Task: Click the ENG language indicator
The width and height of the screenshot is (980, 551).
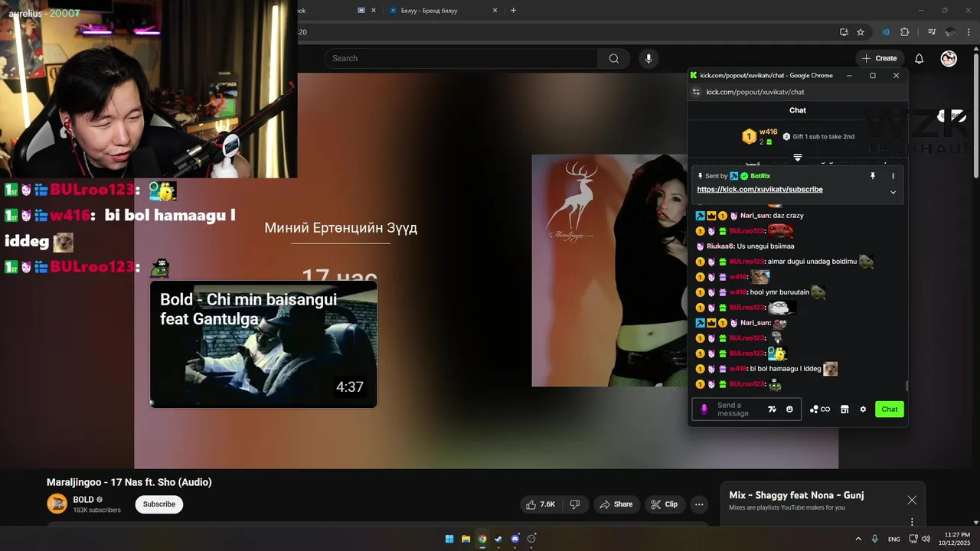Action: pos(893,539)
